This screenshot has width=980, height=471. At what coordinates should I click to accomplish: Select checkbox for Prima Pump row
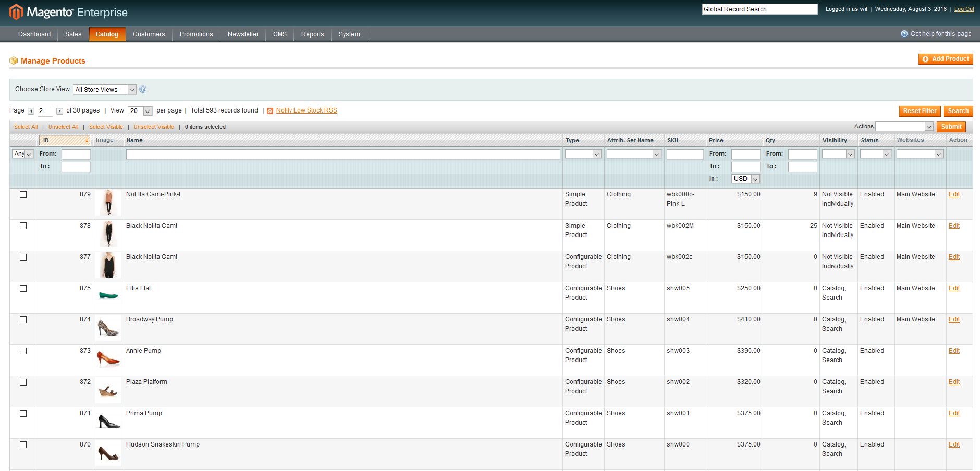pos(23,413)
